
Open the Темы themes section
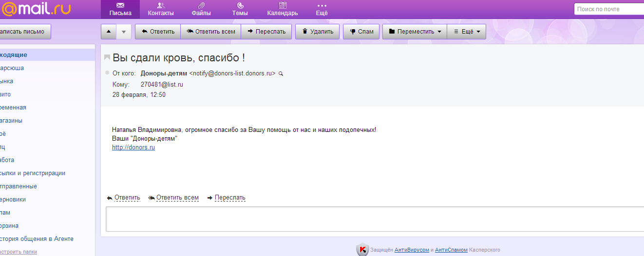[240, 9]
